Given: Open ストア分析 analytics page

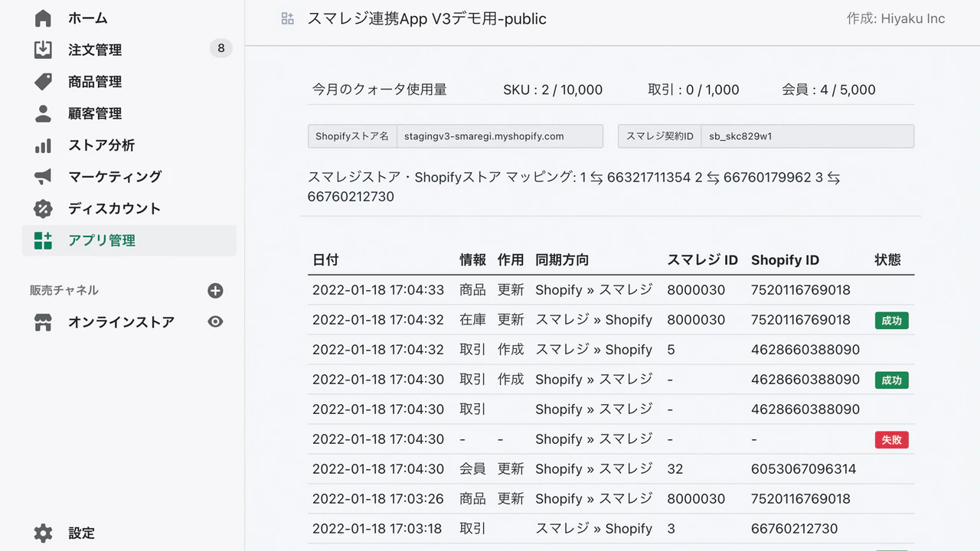Looking at the screenshot, I should coord(101,145).
